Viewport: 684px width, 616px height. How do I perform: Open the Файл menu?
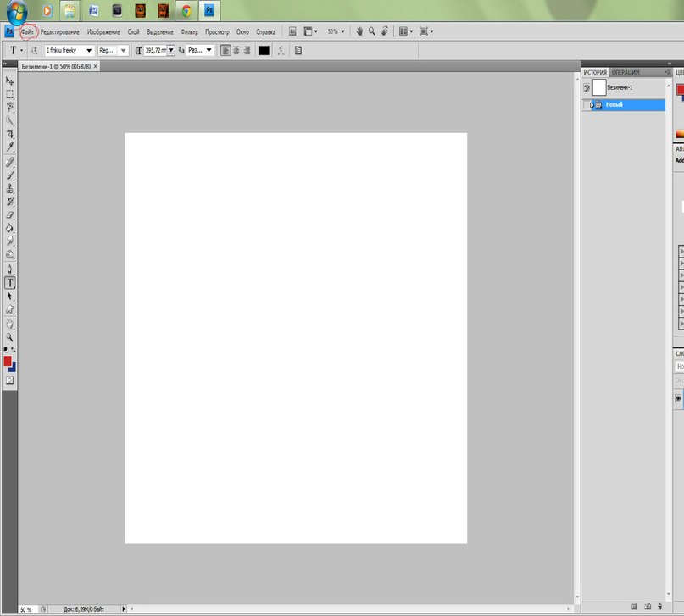pyautogui.click(x=27, y=32)
